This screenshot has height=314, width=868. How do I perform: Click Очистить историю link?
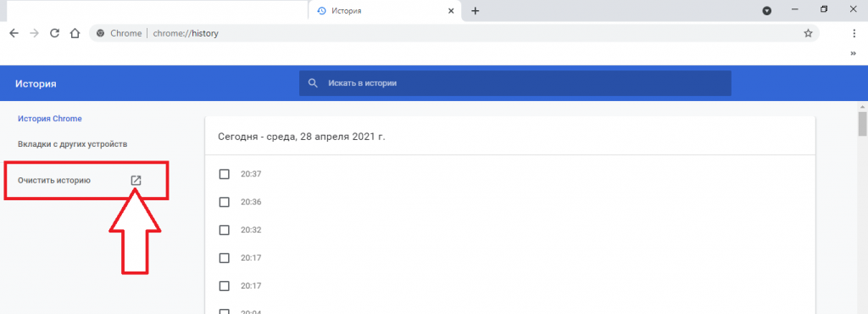[x=54, y=181]
